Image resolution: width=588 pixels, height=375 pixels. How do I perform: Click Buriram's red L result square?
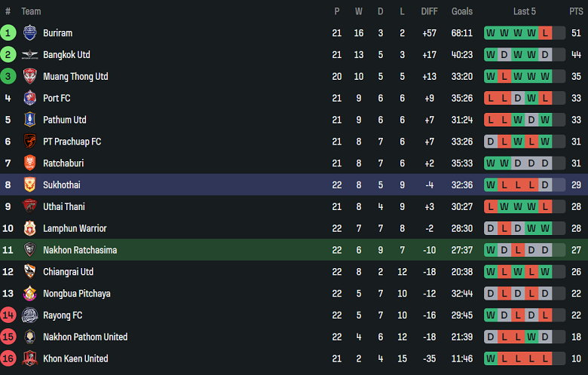pyautogui.click(x=545, y=32)
